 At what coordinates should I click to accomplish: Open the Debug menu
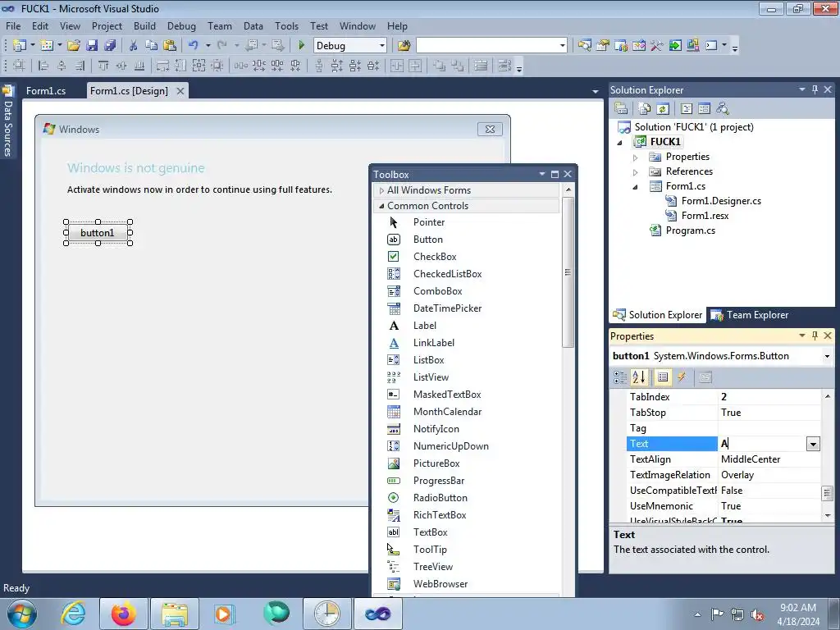[181, 25]
